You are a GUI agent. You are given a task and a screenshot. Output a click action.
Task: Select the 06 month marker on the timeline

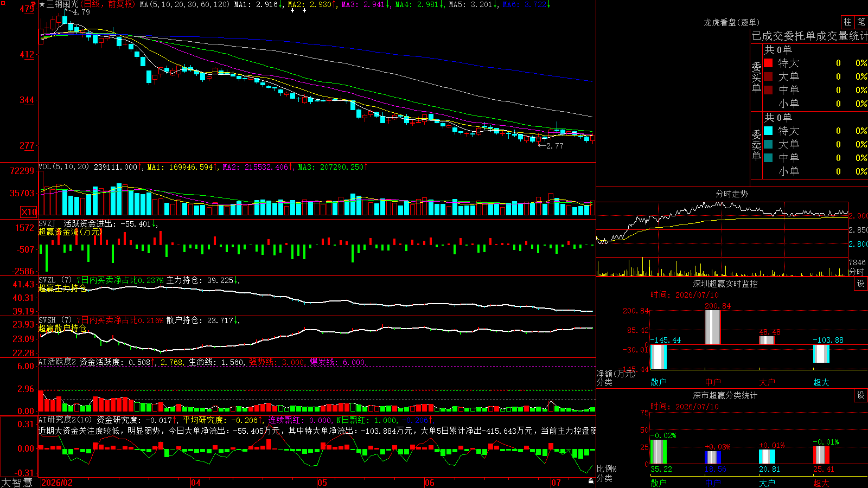(430, 483)
